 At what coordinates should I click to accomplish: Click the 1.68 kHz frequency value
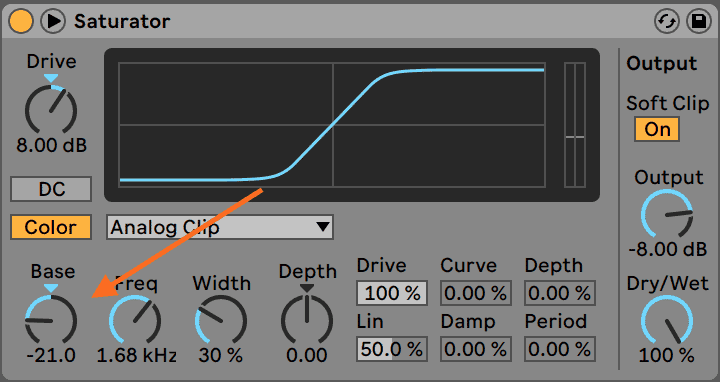(136, 355)
